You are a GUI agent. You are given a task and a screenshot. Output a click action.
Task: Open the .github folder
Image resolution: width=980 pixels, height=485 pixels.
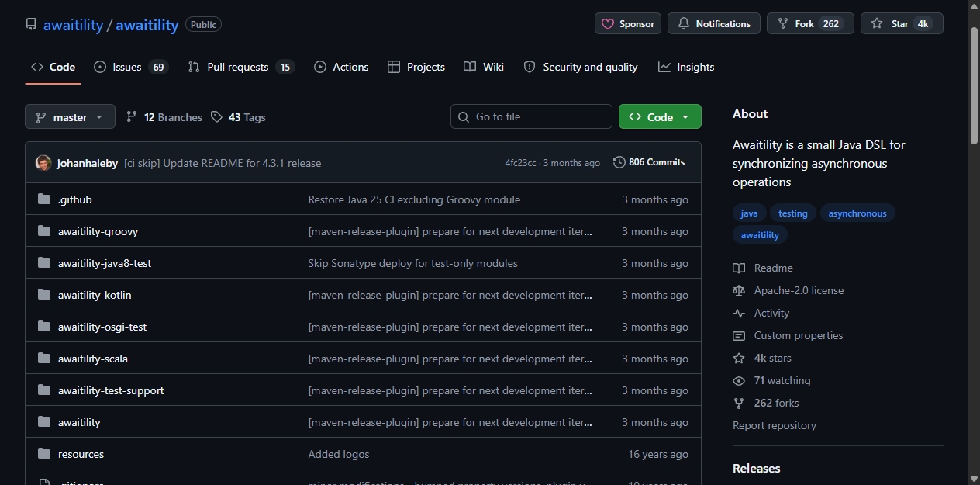75,199
